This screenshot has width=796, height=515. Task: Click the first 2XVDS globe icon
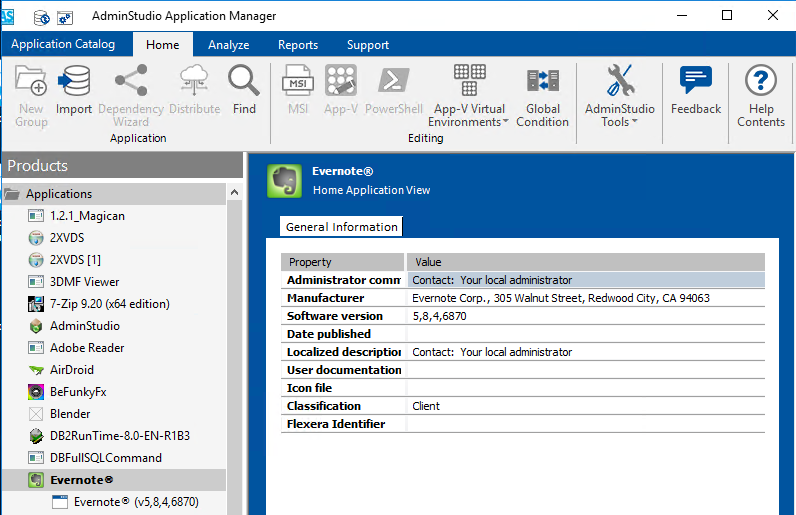pos(36,238)
